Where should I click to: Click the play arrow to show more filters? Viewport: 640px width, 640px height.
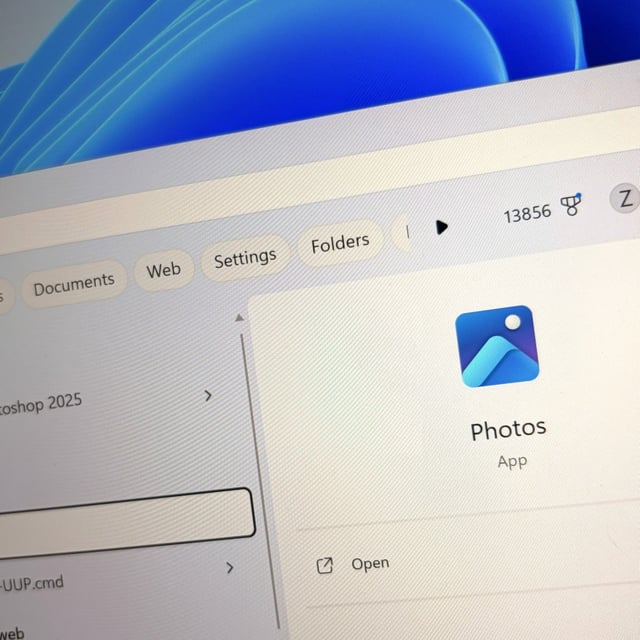[x=441, y=227]
